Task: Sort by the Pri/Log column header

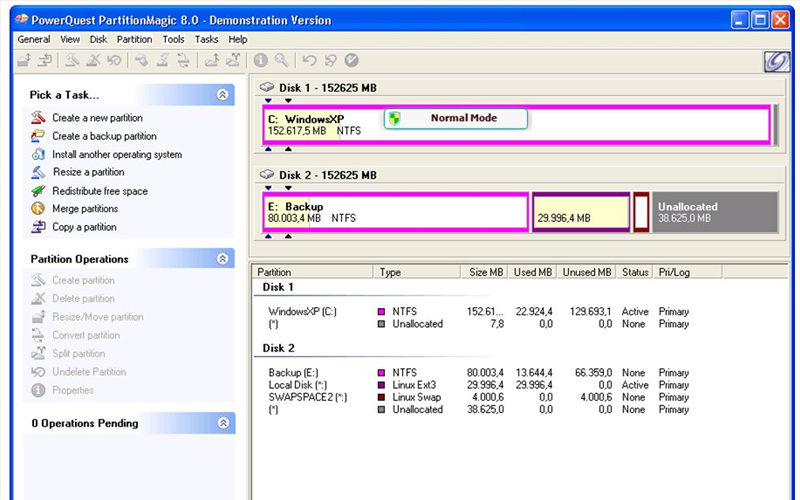Action: pyautogui.click(x=687, y=272)
